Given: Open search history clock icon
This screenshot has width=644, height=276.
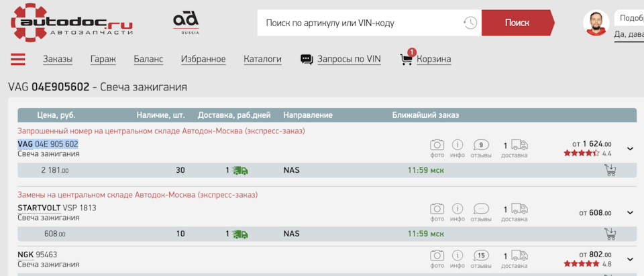Looking at the screenshot, I should click(470, 23).
